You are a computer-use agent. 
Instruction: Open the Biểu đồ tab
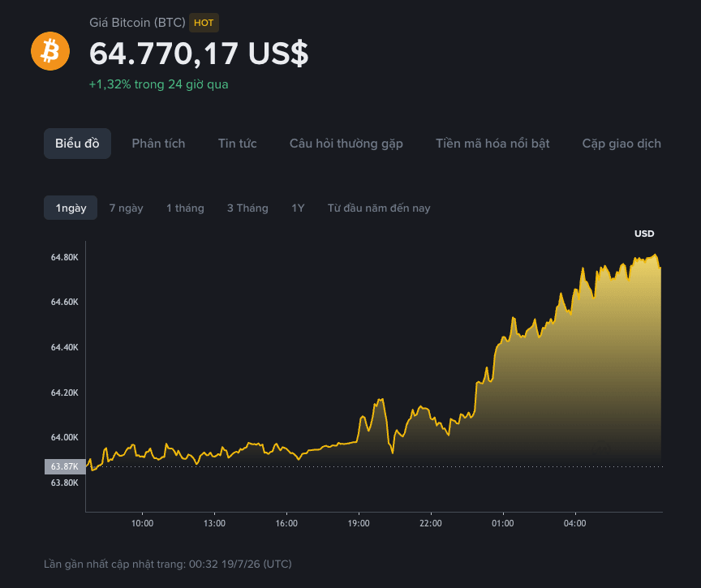point(77,144)
